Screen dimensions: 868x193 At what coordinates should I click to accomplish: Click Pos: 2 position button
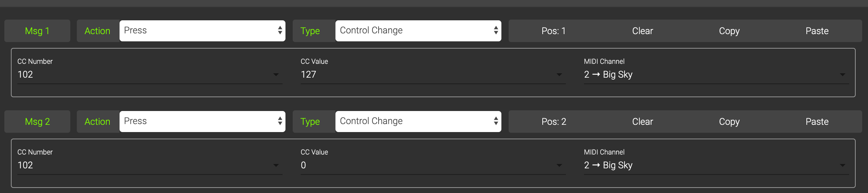(554, 122)
